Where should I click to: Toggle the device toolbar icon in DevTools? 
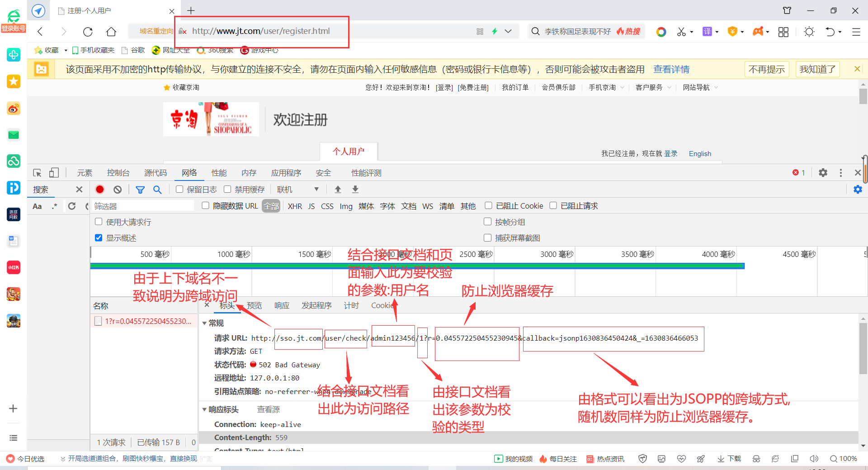click(x=54, y=173)
